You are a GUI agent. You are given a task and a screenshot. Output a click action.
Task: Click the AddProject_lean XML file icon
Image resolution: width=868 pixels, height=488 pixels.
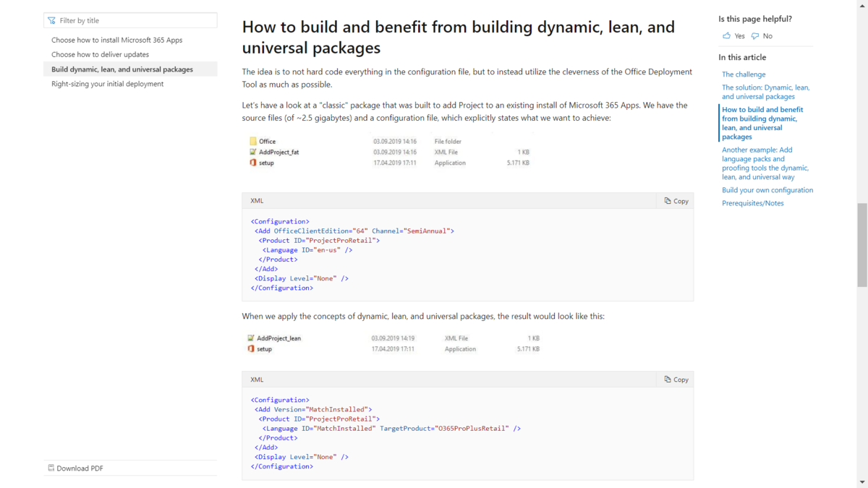pos(251,338)
